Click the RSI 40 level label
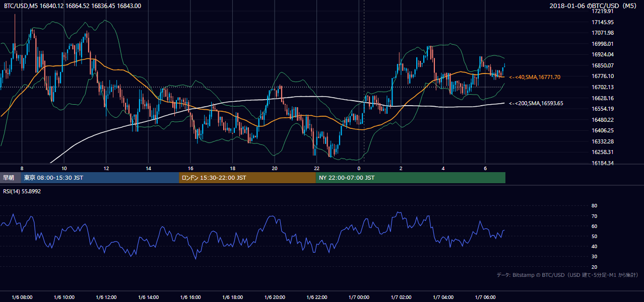The width and height of the screenshot is (644, 302). tap(594, 246)
